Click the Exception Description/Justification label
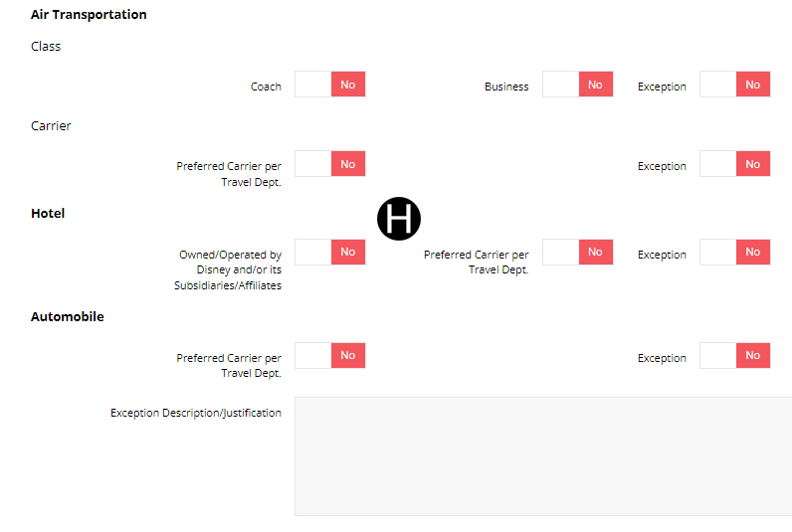Viewport: 792px width, 532px height. click(x=196, y=413)
